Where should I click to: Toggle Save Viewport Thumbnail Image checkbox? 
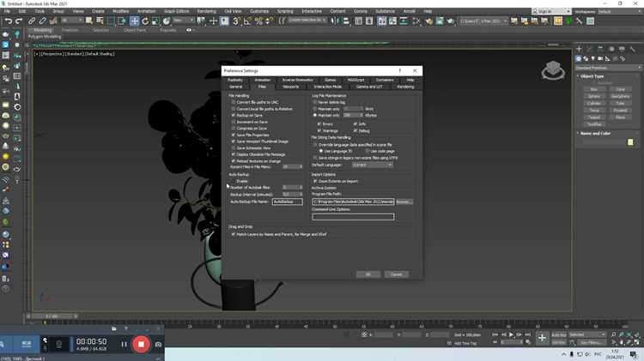point(234,141)
